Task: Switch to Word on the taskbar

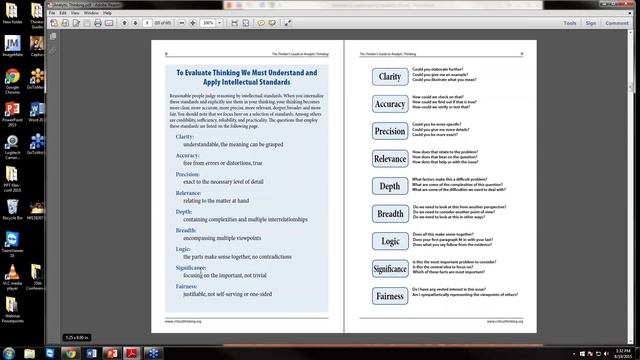Action: [91, 353]
